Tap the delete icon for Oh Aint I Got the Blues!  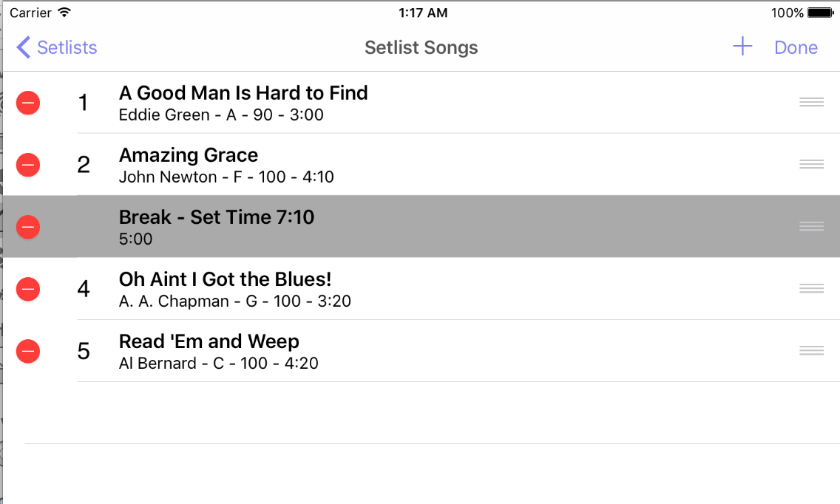click(x=27, y=289)
